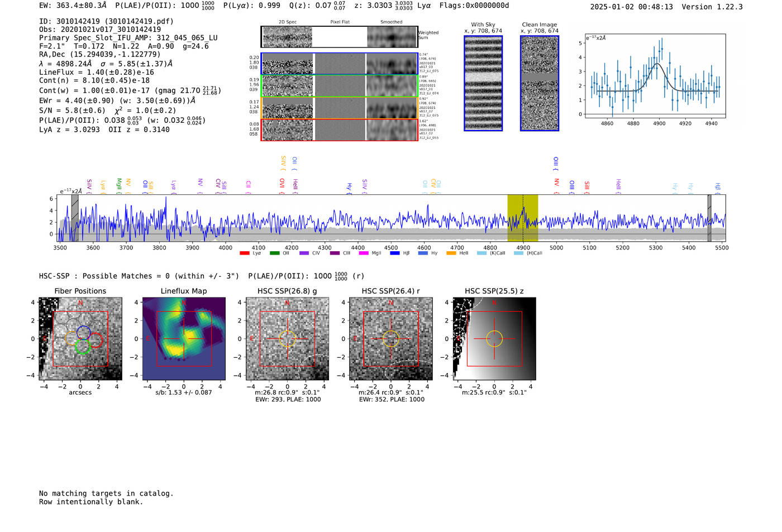Screen dimensions: 782x532
Task: Open the Lineflux Map panel
Action: click(x=184, y=339)
